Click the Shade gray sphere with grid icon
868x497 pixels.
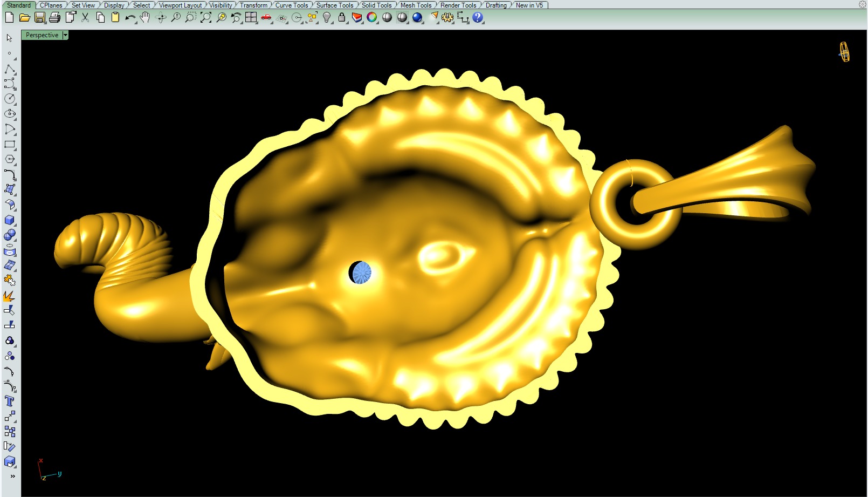pos(402,17)
